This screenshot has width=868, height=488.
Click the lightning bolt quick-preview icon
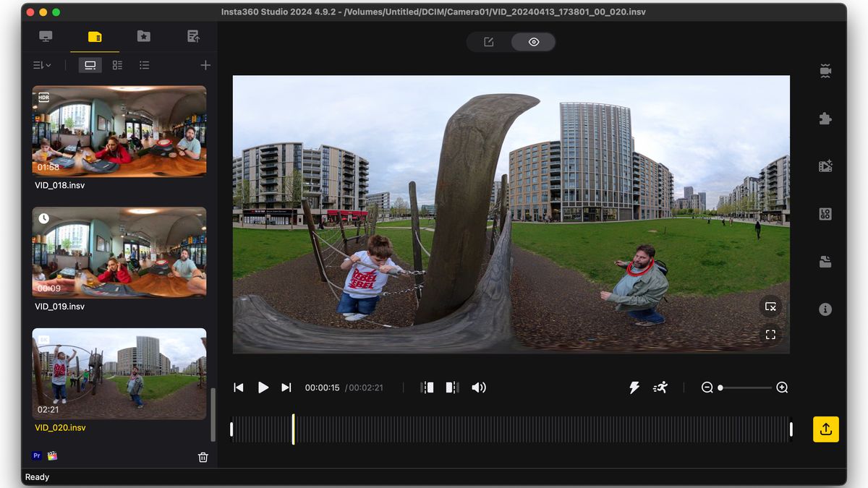tap(634, 388)
